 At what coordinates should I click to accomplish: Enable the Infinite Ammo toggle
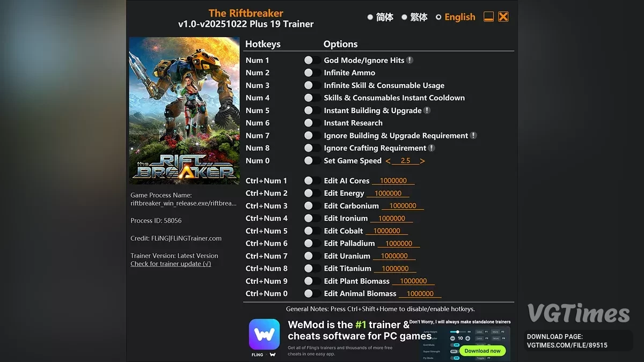click(x=309, y=73)
